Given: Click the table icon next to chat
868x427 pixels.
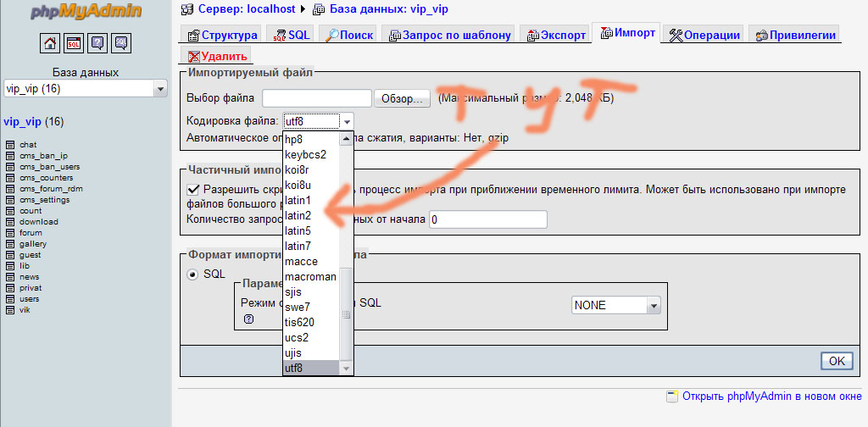Looking at the screenshot, I should click(x=10, y=145).
